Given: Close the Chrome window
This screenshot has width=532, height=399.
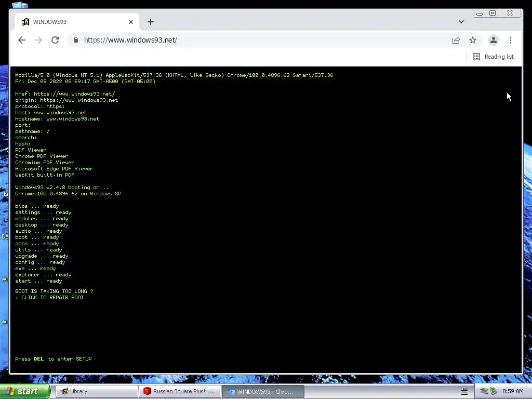Looking at the screenshot, I should point(510,13).
